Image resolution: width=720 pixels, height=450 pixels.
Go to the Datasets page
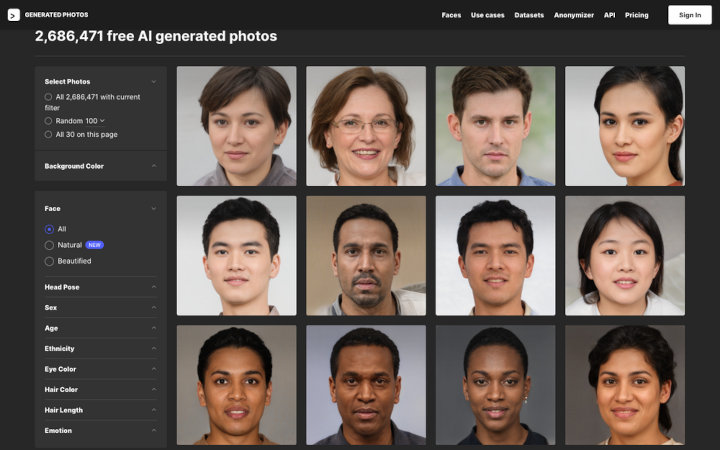click(x=529, y=15)
